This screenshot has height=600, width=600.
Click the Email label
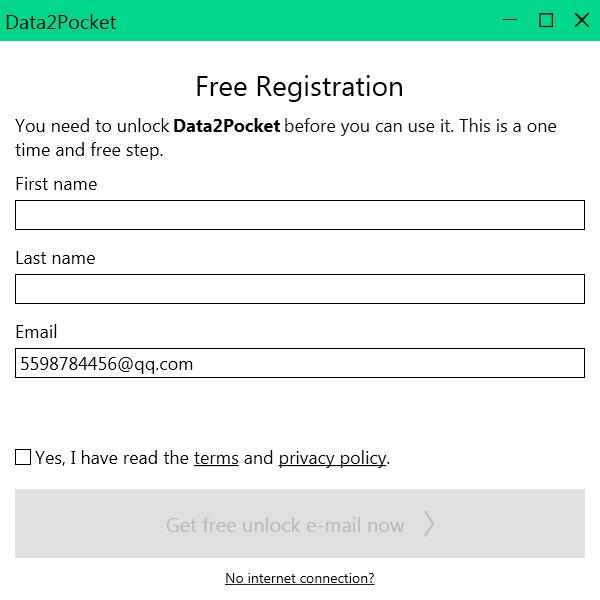tap(36, 332)
